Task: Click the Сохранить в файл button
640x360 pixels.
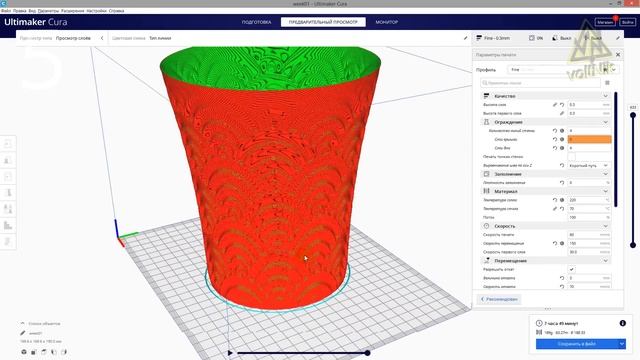Action: 576,344
